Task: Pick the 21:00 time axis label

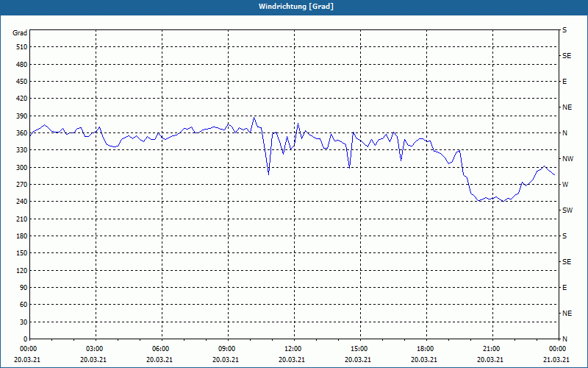Action: pos(491,349)
